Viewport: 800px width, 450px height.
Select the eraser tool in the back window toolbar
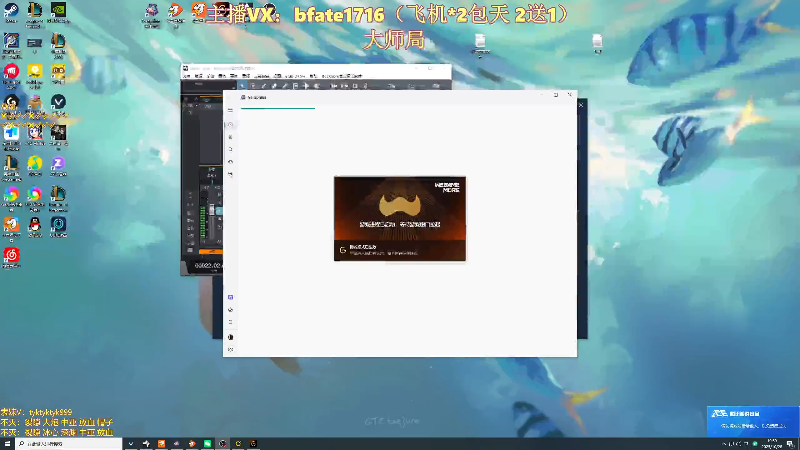point(274,86)
